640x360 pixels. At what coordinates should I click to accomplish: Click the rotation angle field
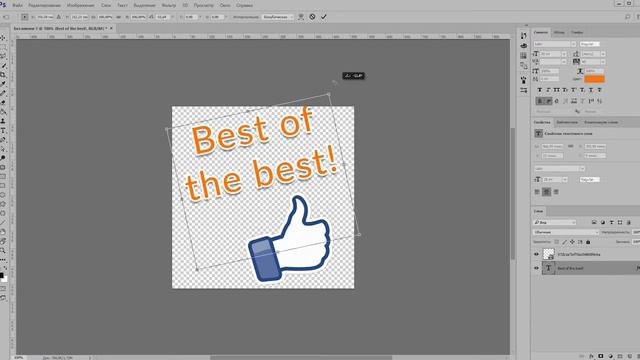[x=162, y=17]
